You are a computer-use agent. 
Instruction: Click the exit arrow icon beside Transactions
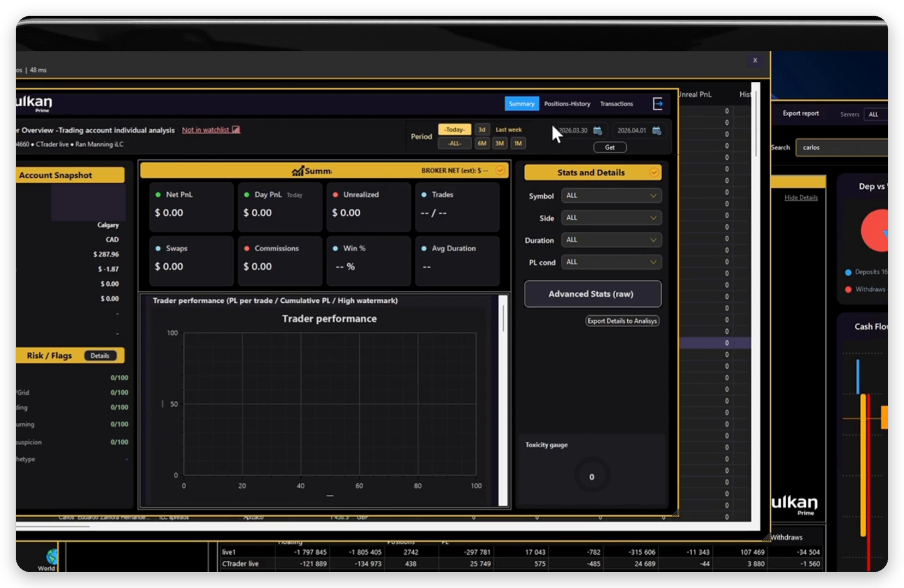(x=658, y=104)
